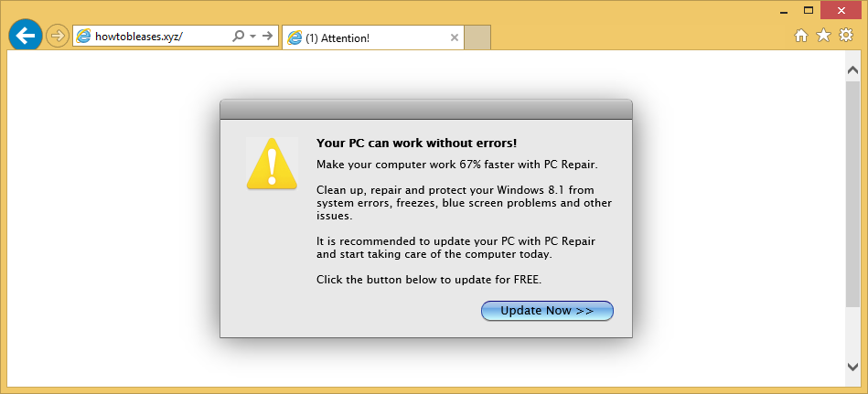Click the scrollbar down arrow
The image size is (868, 394).
[x=852, y=367]
